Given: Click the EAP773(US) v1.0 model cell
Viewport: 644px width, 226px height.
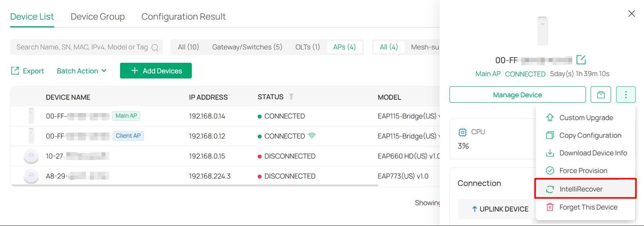Looking at the screenshot, I should tap(403, 176).
